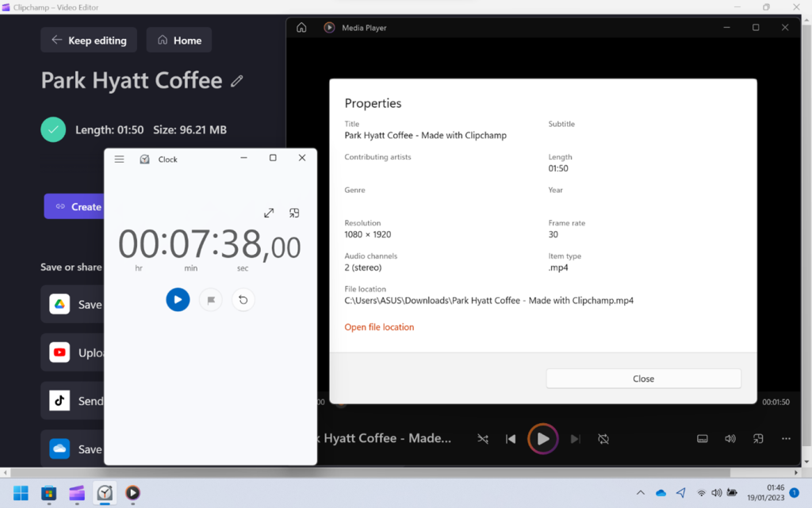Click the location tray icon
The height and width of the screenshot is (508, 812).
click(681, 493)
